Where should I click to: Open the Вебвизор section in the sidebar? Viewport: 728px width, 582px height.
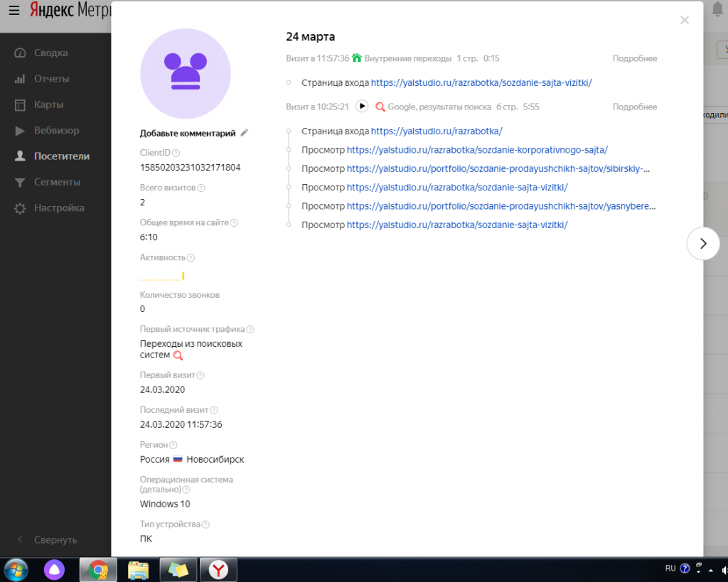click(57, 131)
